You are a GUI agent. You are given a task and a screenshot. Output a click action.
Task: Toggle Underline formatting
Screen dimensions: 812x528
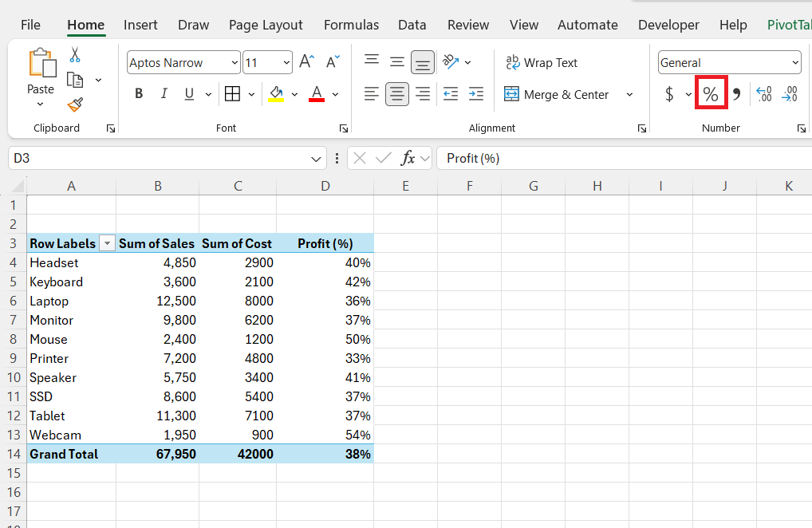pos(189,93)
